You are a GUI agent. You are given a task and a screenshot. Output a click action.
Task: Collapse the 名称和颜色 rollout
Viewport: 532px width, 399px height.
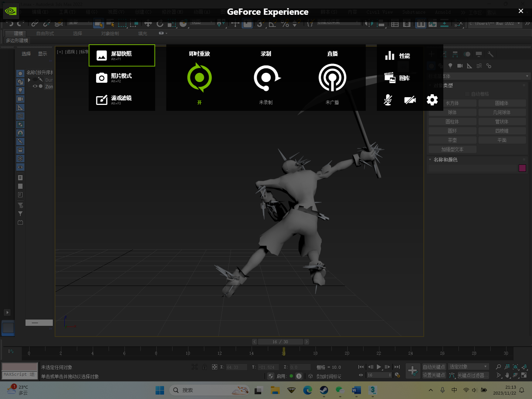[446, 160]
